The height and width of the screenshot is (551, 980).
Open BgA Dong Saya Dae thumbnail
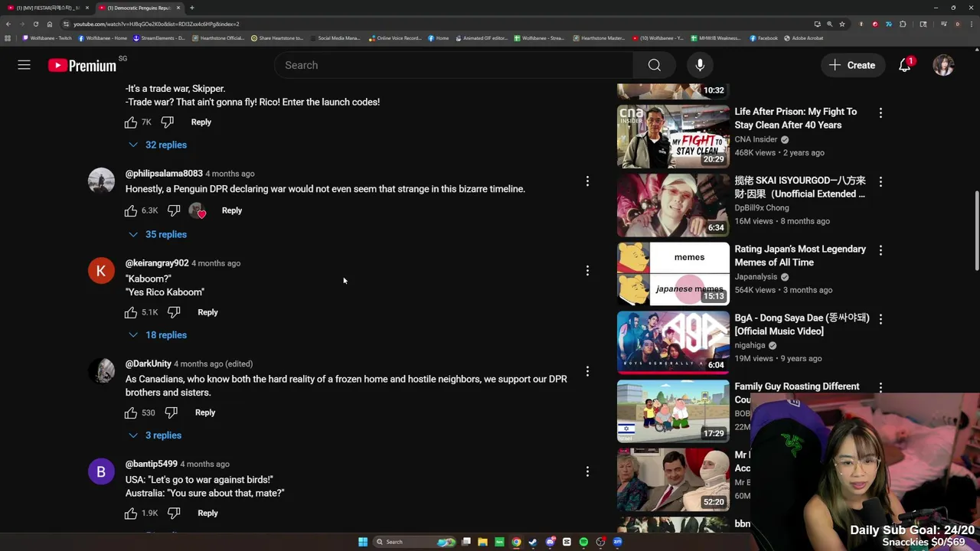(673, 342)
